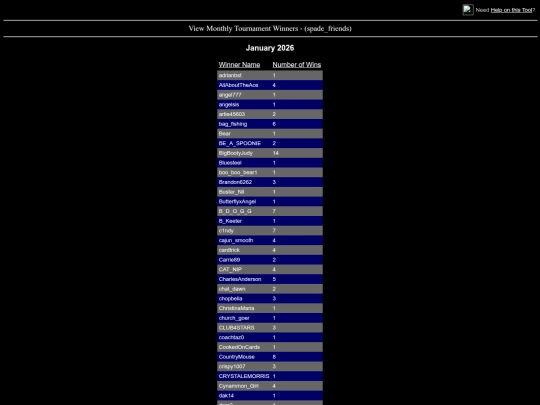The width and height of the screenshot is (540, 405).
Task: Click the wins value 5 for CharlesAnderson
Action: tap(274, 279)
